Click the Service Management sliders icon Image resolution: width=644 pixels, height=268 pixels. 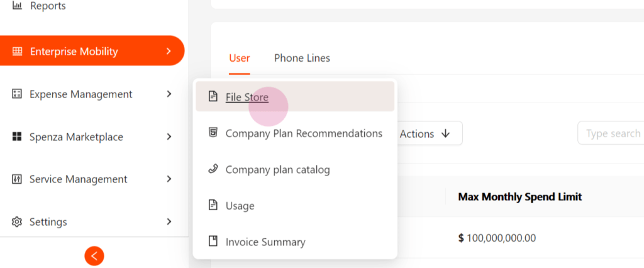click(x=16, y=179)
